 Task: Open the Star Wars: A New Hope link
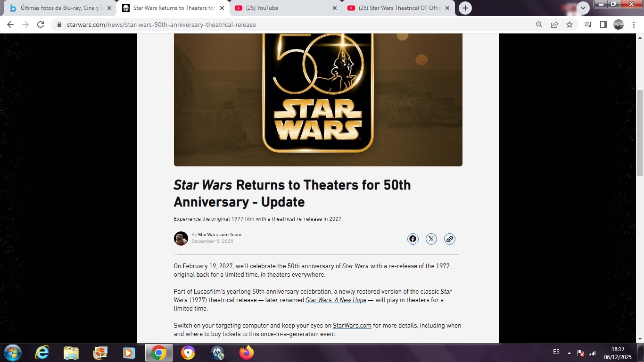pyautogui.click(x=336, y=300)
